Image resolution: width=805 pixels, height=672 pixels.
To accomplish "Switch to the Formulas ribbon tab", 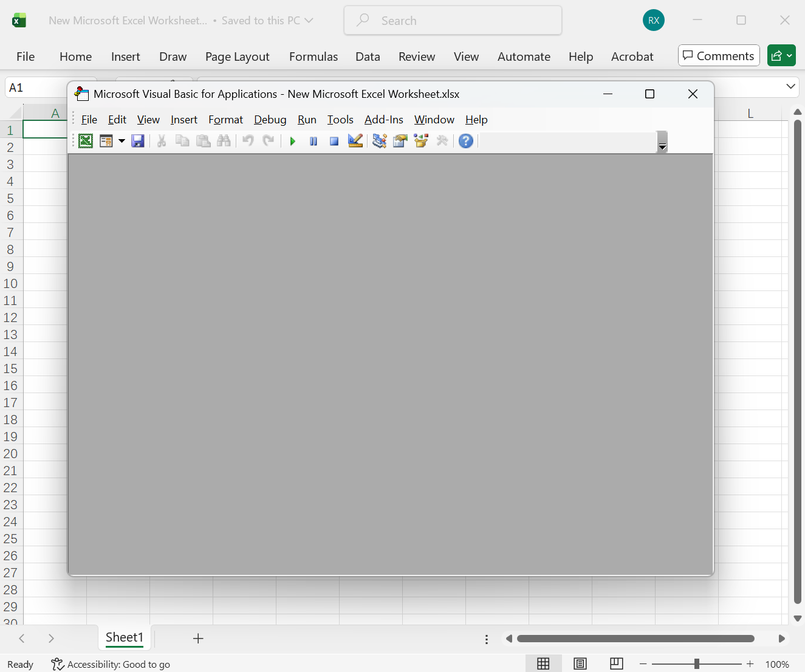I will click(x=313, y=57).
